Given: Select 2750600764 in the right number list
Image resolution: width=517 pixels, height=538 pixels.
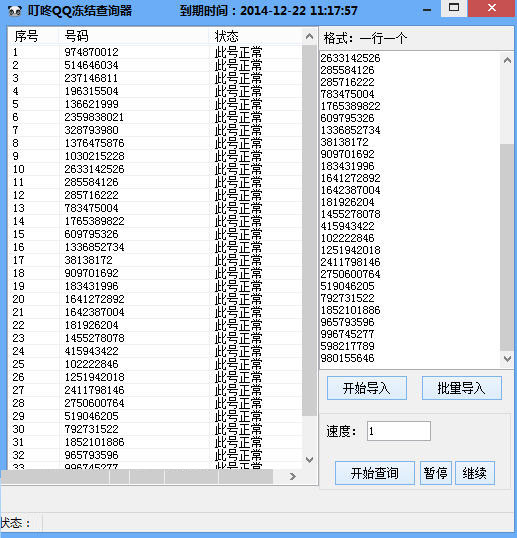Looking at the screenshot, I should pos(350,274).
